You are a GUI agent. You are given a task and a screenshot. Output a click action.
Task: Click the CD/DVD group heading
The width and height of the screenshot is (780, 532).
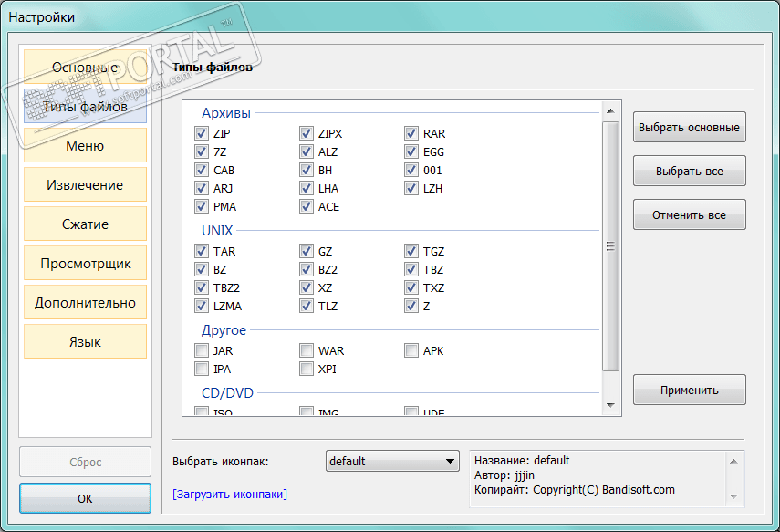tap(227, 393)
